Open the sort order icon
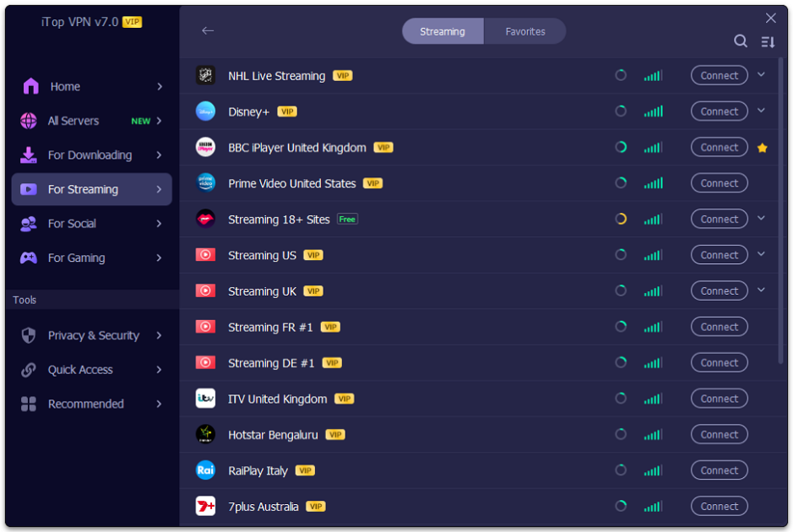Image resolution: width=793 pixels, height=532 pixels. [768, 41]
